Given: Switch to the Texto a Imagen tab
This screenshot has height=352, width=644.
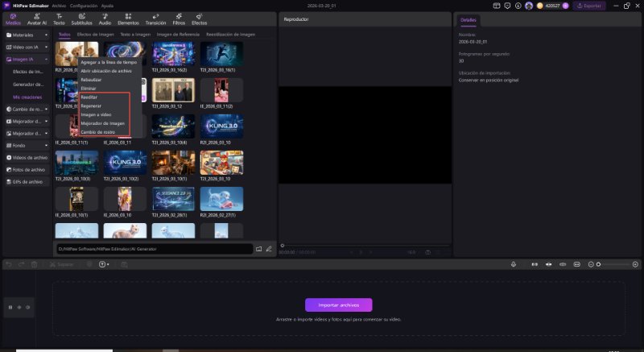Looking at the screenshot, I should pos(135,35).
